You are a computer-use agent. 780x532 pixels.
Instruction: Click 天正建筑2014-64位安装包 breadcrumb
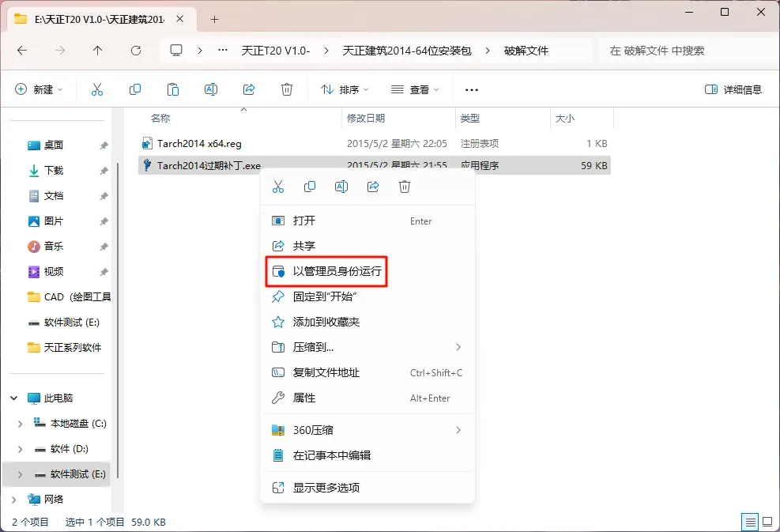click(x=407, y=51)
